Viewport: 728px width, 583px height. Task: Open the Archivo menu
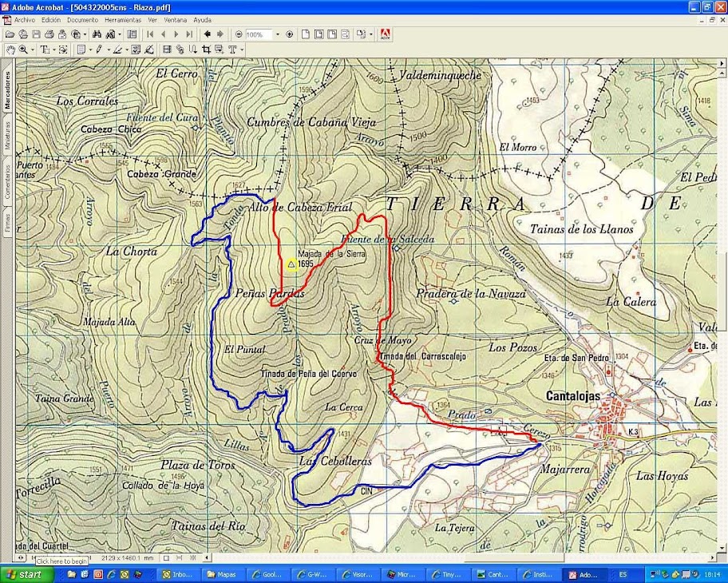24,20
